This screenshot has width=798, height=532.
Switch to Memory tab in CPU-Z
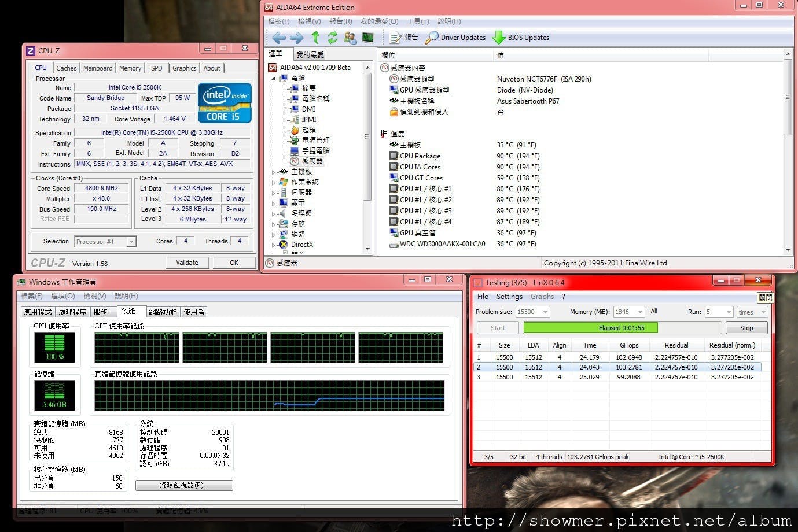[130, 68]
